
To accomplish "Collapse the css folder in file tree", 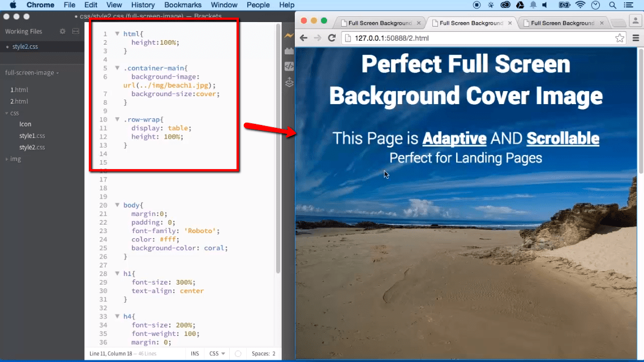I will tap(7, 113).
